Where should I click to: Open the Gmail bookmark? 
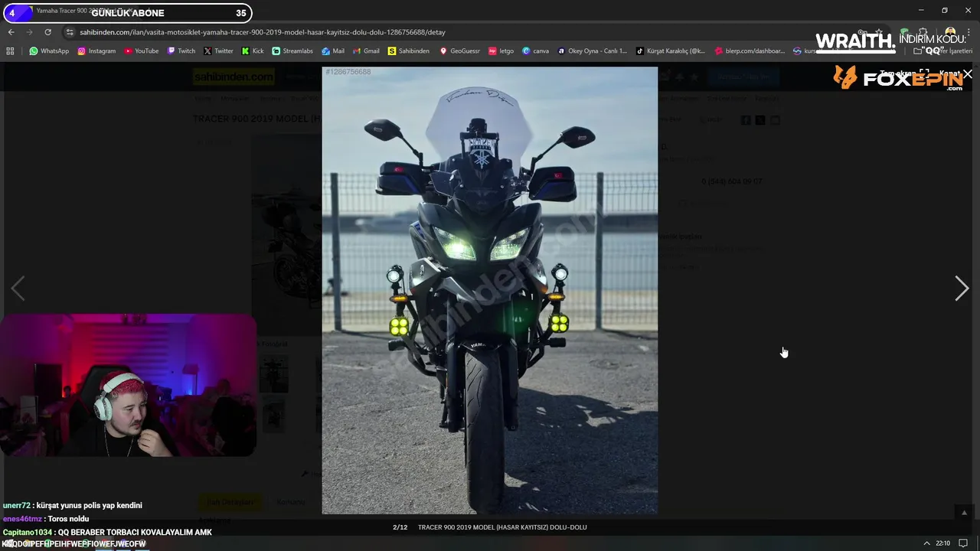pos(366,51)
